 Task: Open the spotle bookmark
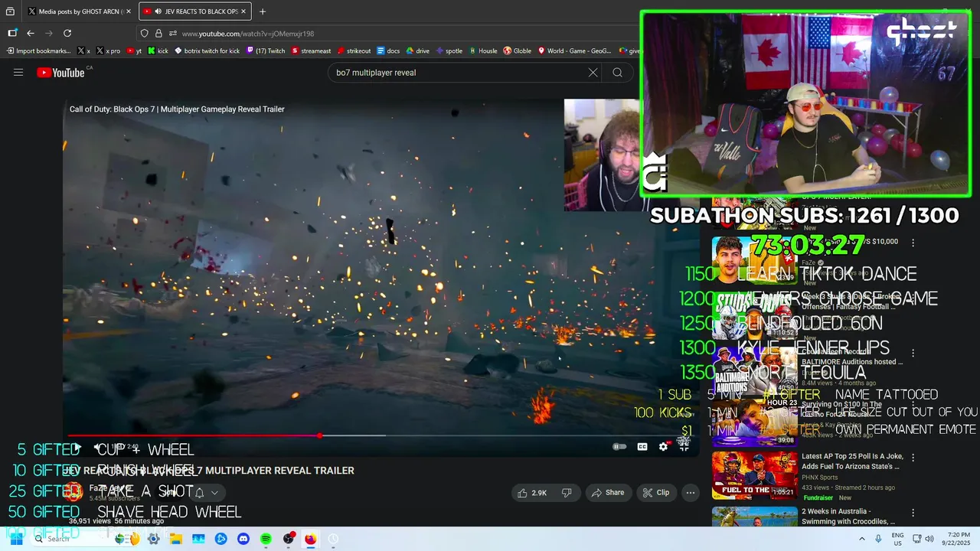449,51
